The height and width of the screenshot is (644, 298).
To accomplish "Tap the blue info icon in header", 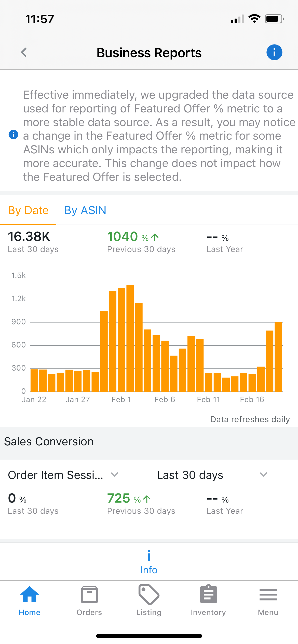I will click(274, 52).
